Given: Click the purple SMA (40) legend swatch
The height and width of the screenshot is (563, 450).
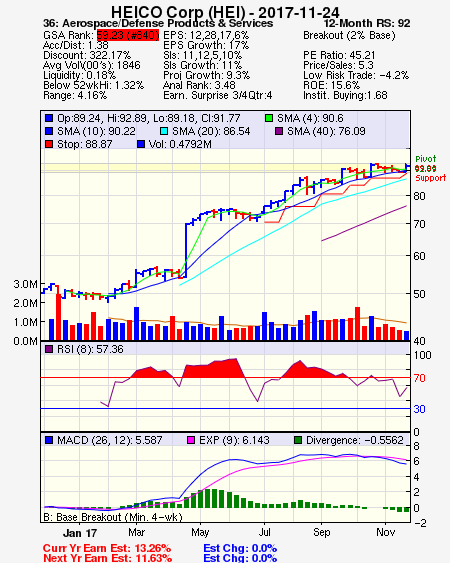Looking at the screenshot, I should tap(279, 131).
